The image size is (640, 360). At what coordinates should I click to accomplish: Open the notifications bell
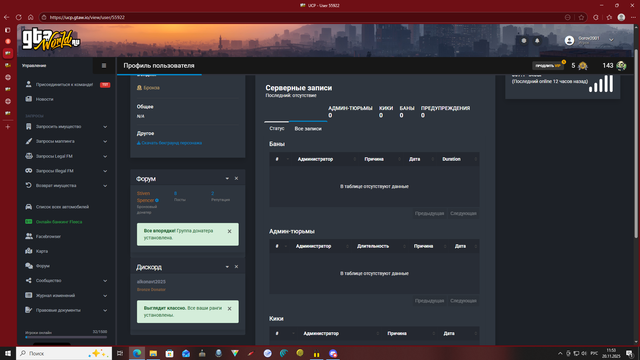tap(537, 40)
